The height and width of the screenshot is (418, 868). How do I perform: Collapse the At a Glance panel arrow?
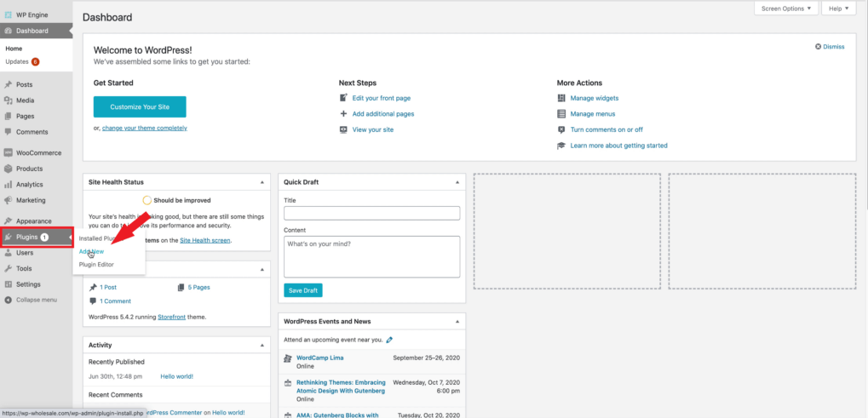click(262, 269)
